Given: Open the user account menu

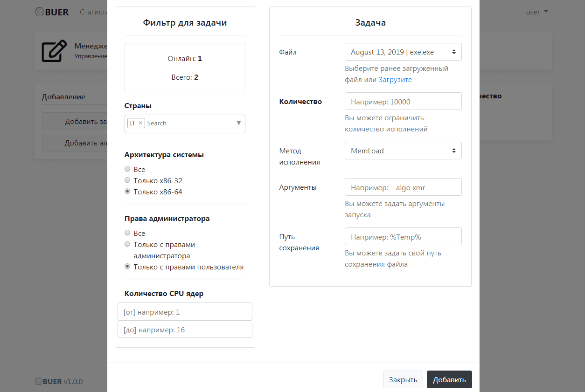Looking at the screenshot, I should [536, 12].
